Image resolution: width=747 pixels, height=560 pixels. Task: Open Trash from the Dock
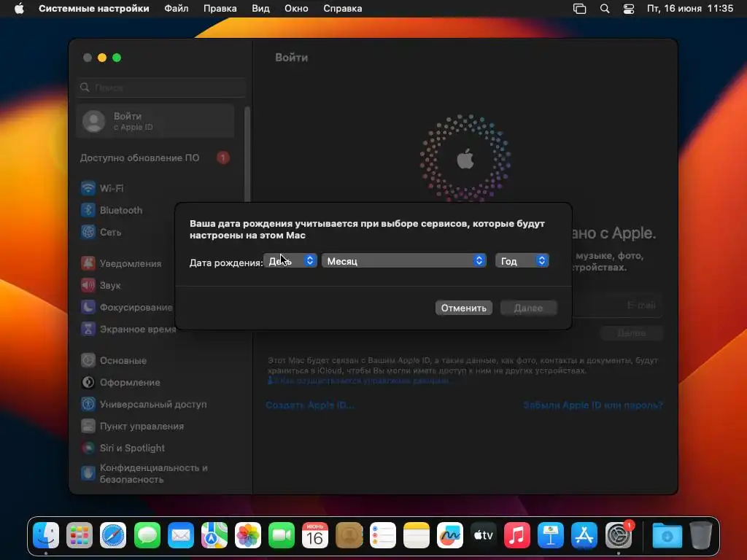[x=700, y=535]
